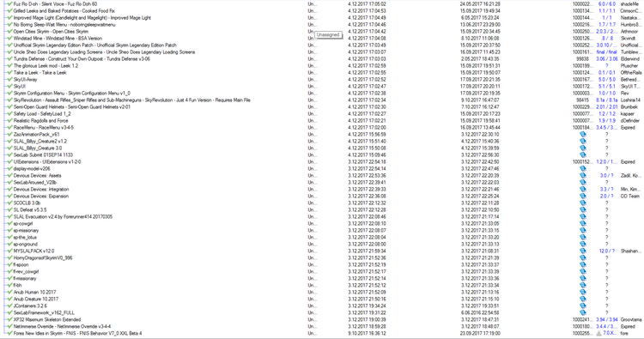Select Windstad Mine BSA Version mod name

pyautogui.click(x=58, y=38)
